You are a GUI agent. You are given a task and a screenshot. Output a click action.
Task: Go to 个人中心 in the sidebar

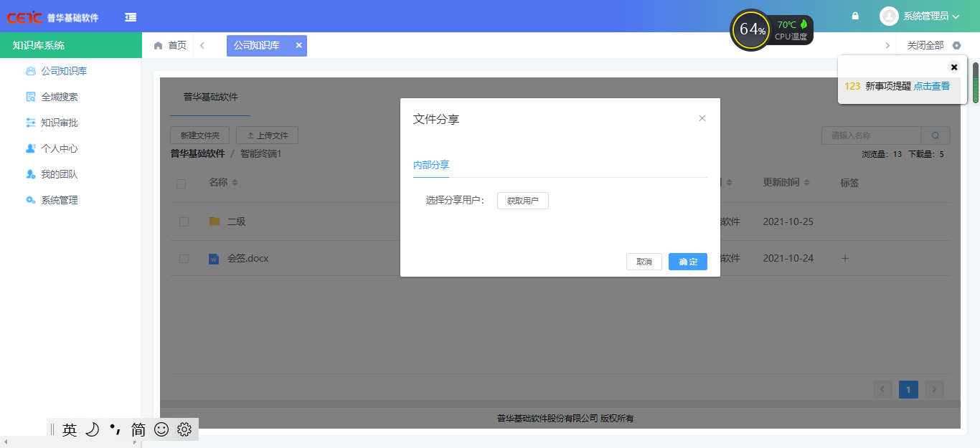[x=60, y=148]
